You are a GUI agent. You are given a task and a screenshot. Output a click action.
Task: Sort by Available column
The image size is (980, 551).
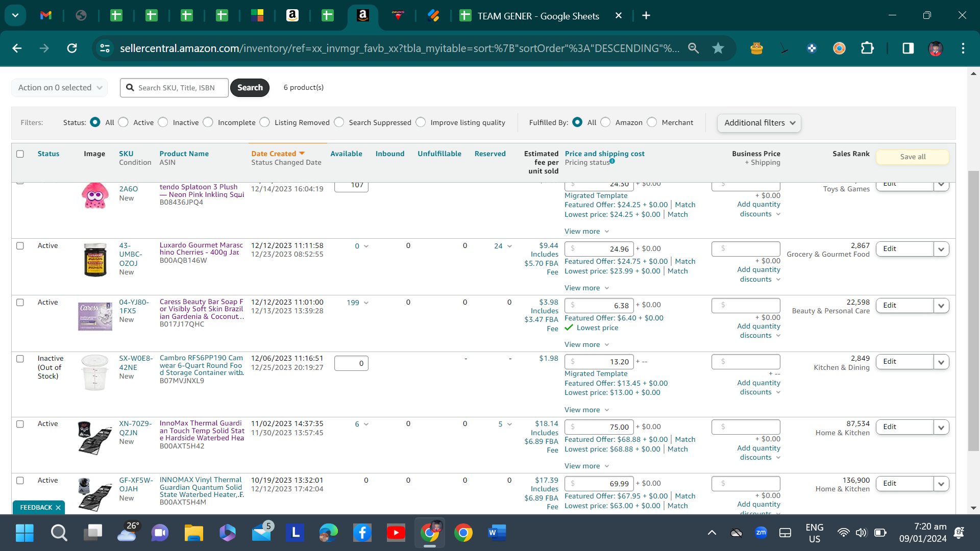[346, 154]
